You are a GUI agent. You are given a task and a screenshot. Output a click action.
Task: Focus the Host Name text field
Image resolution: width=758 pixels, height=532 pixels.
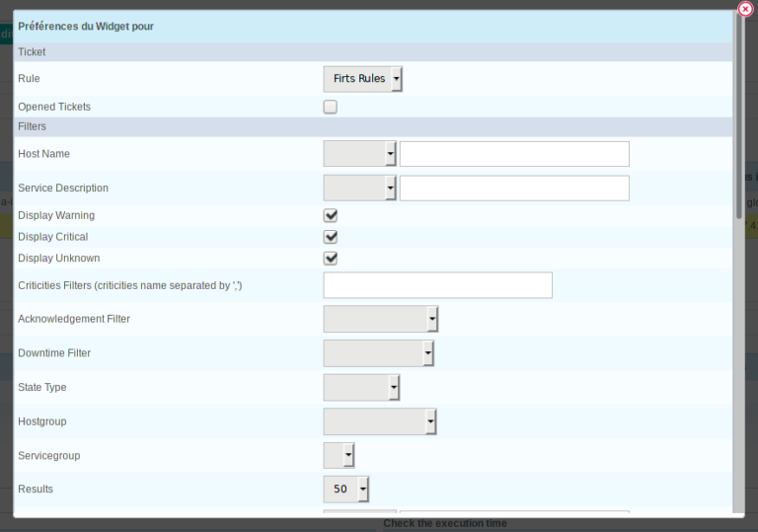514,154
